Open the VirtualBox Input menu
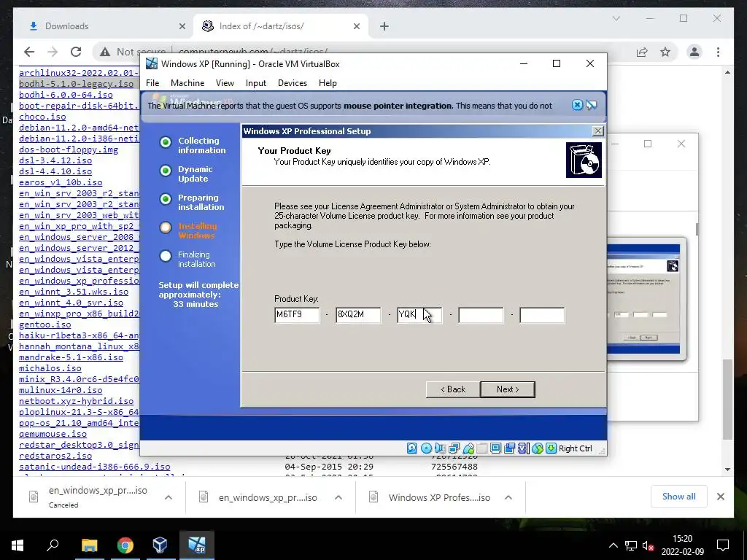This screenshot has height=560, width=747. point(256,83)
